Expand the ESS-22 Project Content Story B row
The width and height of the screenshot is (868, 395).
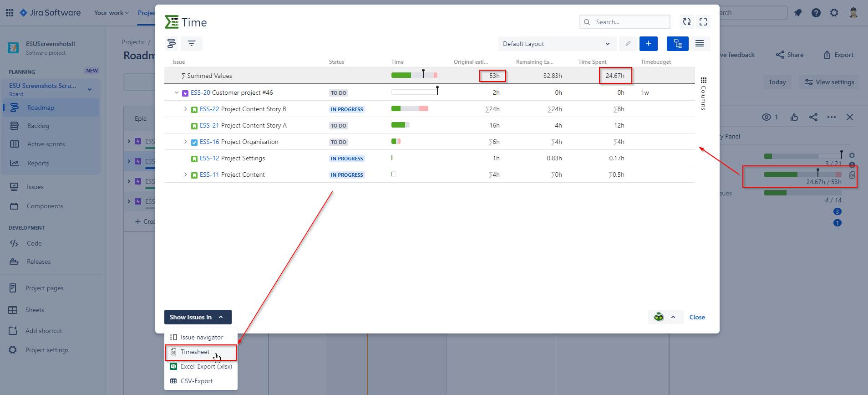(x=186, y=109)
